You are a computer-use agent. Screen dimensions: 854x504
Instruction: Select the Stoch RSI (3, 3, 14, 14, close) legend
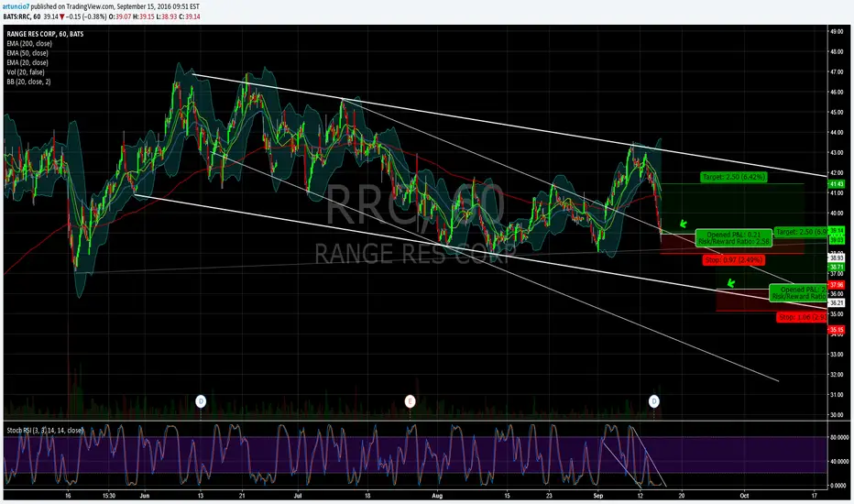pos(45,431)
